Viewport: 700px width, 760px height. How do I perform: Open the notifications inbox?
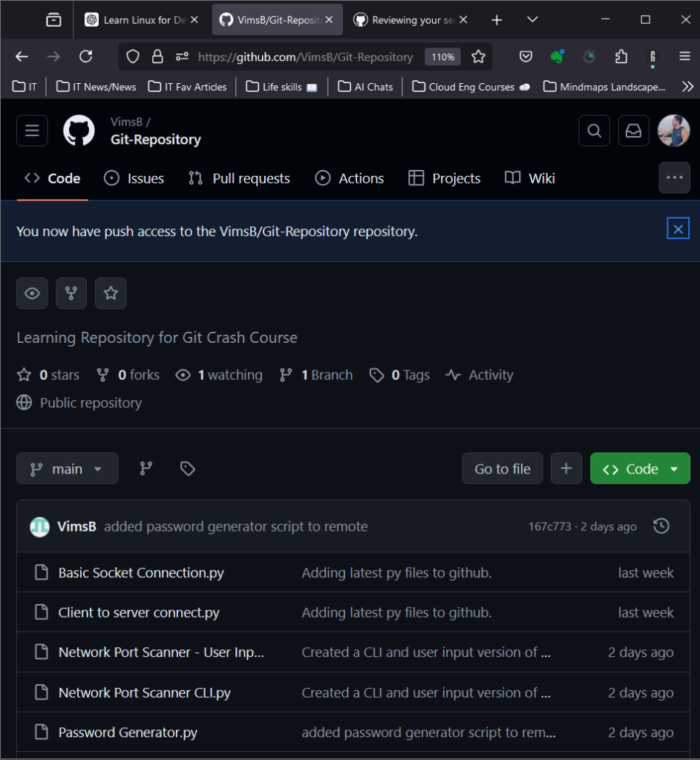pyautogui.click(x=634, y=131)
